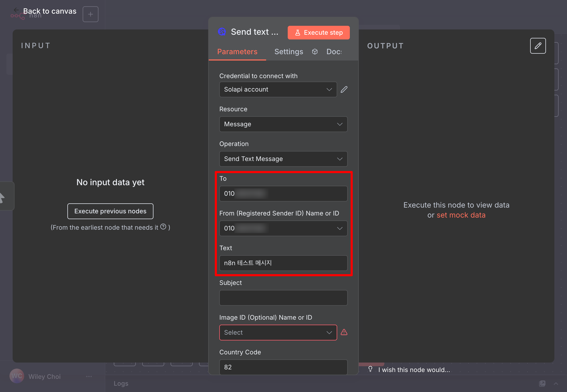Open the Operation dropdown Send Text Message

click(283, 159)
